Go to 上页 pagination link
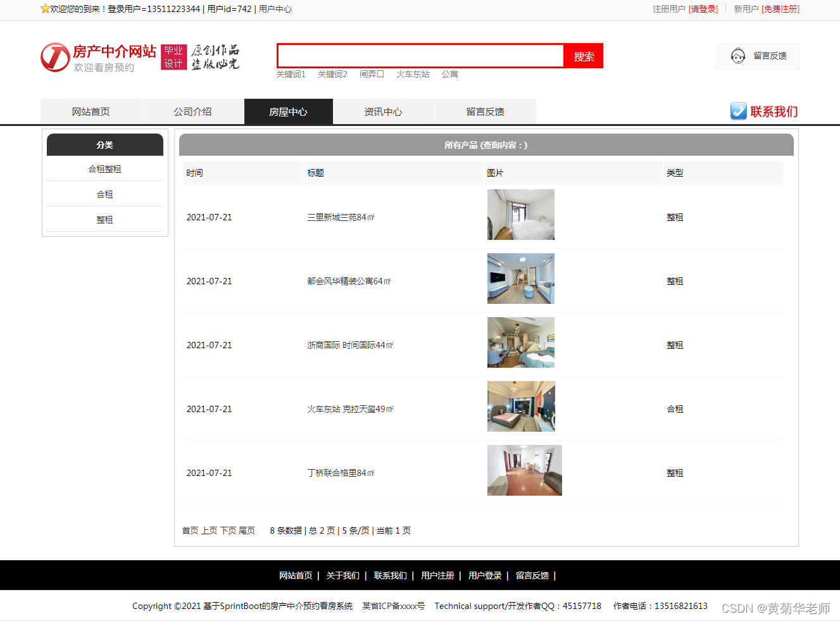Image resolution: width=840 pixels, height=621 pixels. point(209,530)
